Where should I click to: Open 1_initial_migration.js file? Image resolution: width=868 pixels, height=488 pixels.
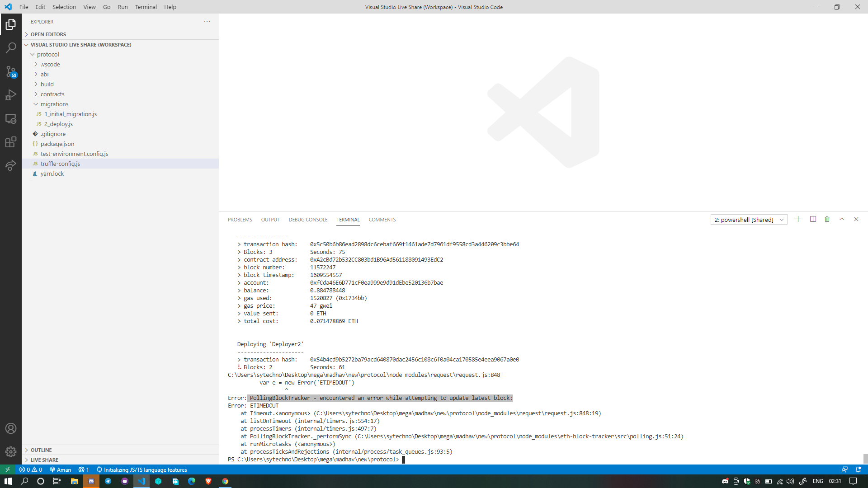120,114
